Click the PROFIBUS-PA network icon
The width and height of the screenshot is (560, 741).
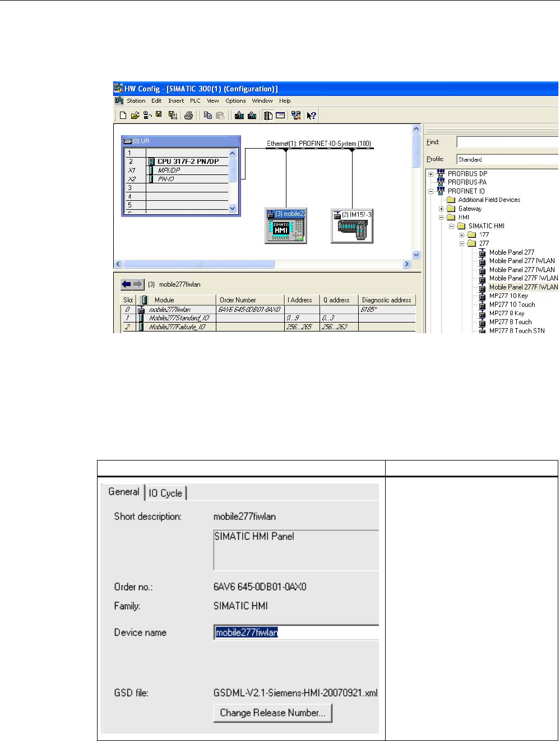441,182
